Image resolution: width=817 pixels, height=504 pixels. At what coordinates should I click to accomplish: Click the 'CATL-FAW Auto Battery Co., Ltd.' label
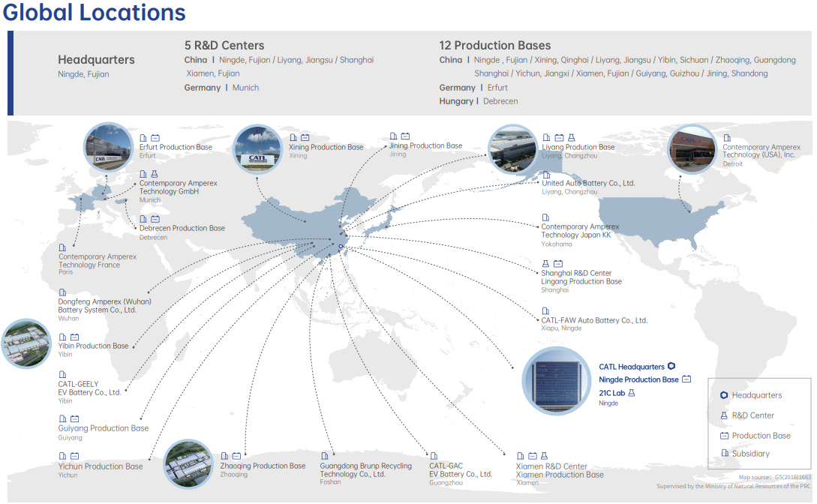[x=594, y=320]
